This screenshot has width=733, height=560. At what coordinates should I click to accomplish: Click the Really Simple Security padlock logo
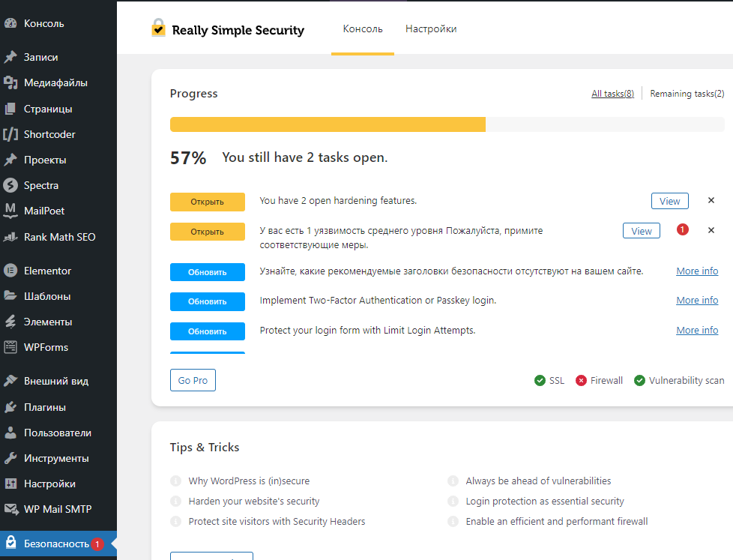(158, 28)
